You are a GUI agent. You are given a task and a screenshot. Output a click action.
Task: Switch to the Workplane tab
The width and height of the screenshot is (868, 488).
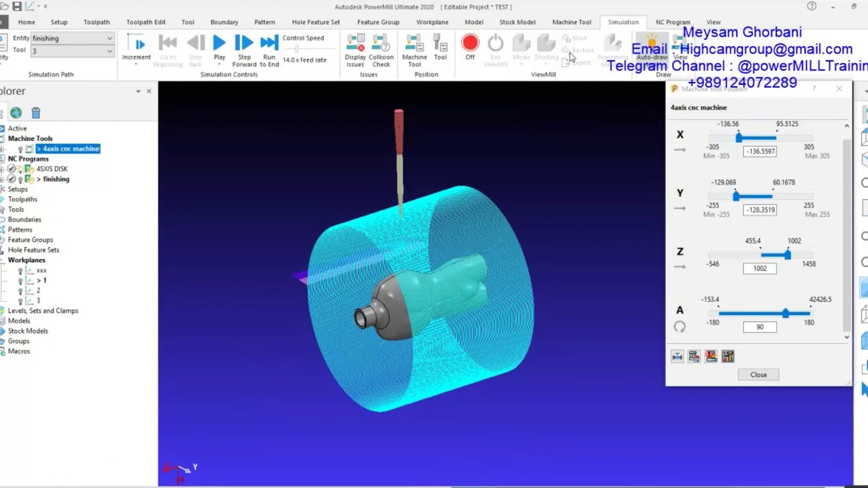(432, 22)
